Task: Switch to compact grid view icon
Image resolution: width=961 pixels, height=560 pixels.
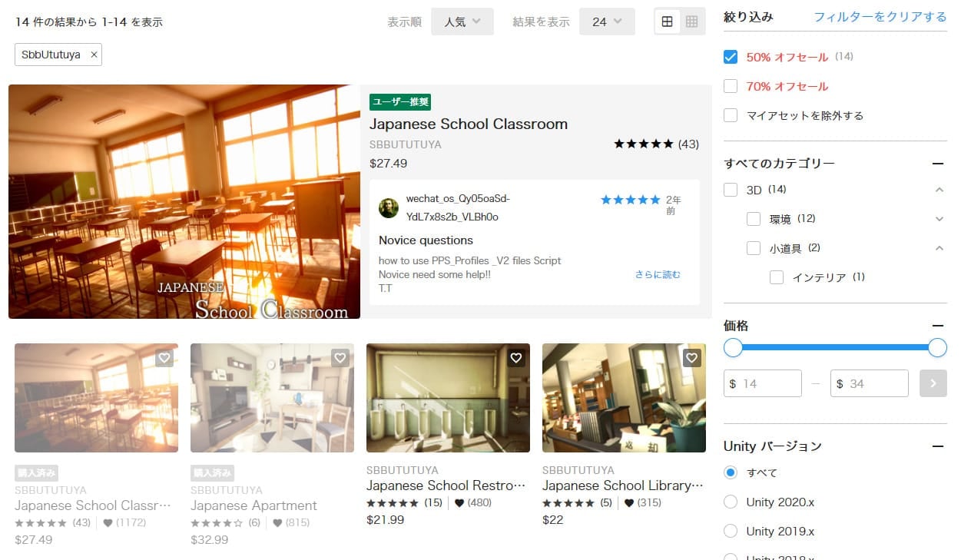Action: (x=691, y=22)
